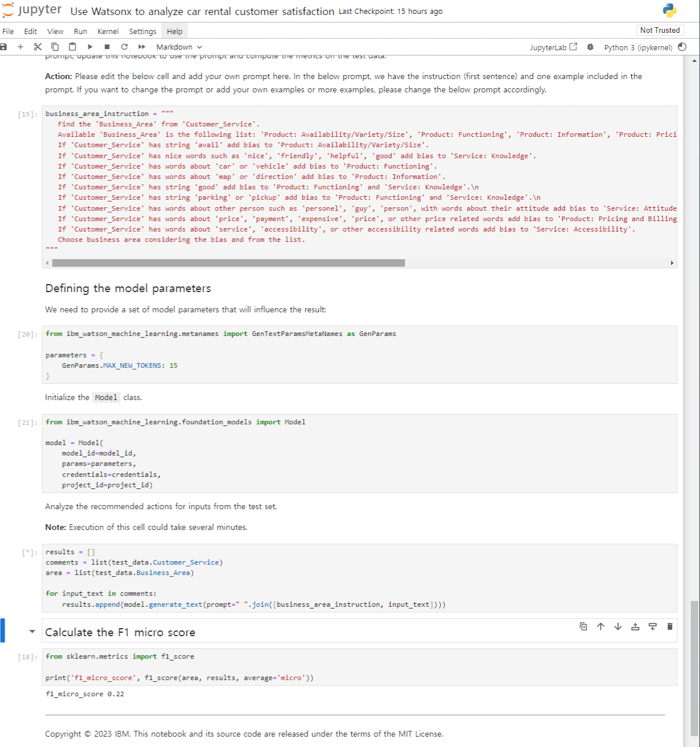
Task: Open the cell type Markdown dropdown
Action: pos(179,47)
